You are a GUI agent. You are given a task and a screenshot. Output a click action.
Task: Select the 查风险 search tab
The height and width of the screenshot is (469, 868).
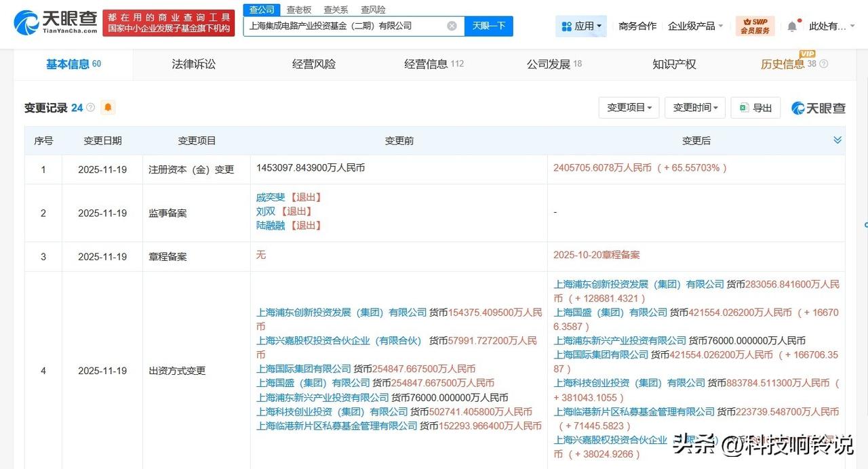click(x=373, y=9)
